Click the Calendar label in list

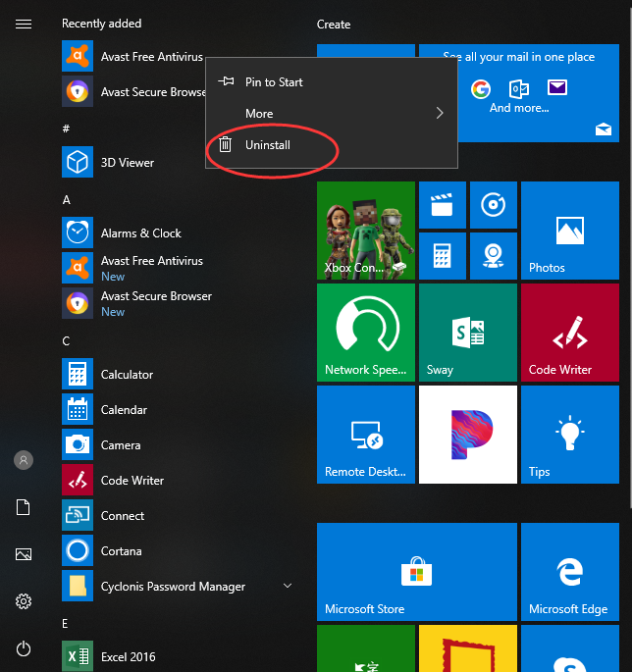[x=124, y=410]
